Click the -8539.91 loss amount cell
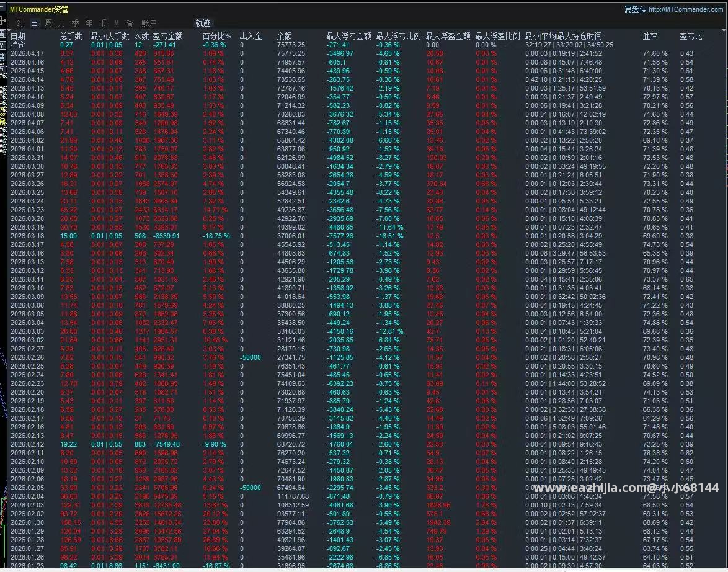Screen dimensions: 728x572 [x=166, y=236]
